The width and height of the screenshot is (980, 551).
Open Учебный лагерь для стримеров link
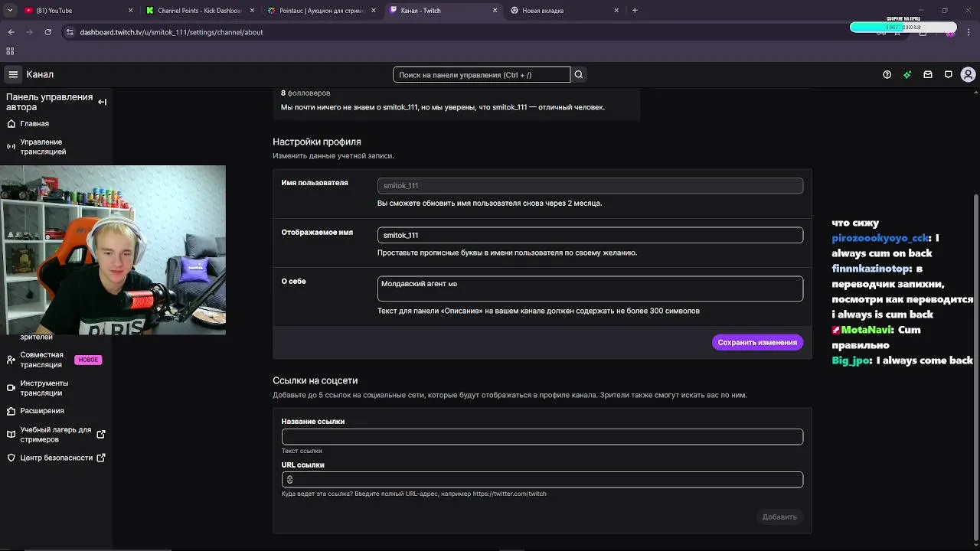pos(55,435)
